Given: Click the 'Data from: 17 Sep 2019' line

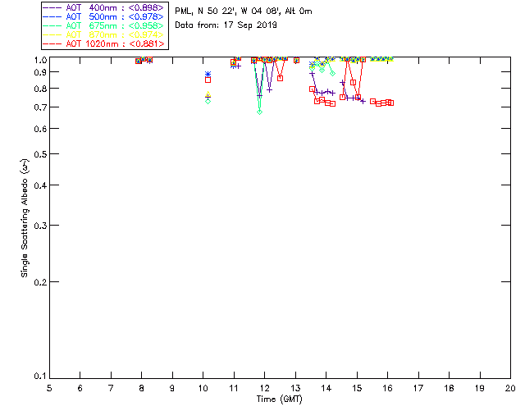Looking at the screenshot, I should [226, 25].
